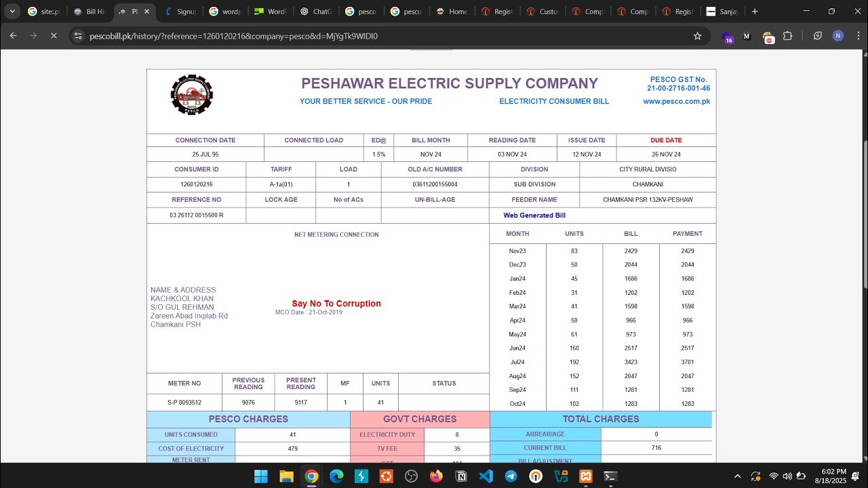Open the Chrome profile avatar N
868x488 pixels.
click(838, 36)
